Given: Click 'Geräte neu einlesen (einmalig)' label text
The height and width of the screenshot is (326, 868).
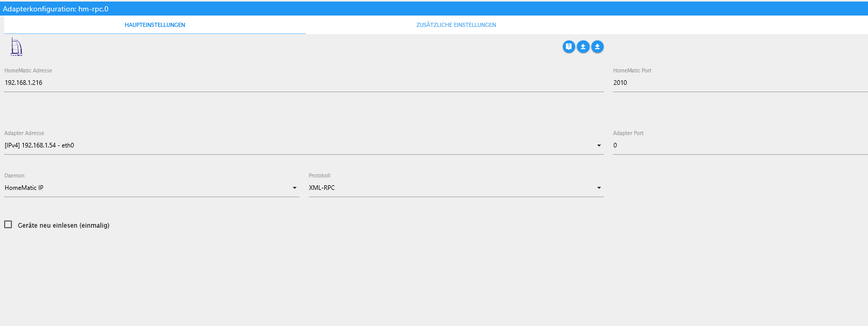Looking at the screenshot, I should 64,226.
